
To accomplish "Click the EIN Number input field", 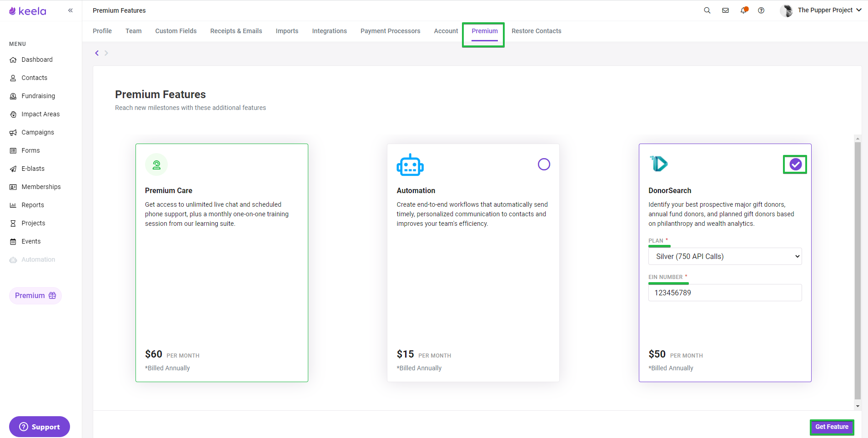I will click(x=725, y=293).
